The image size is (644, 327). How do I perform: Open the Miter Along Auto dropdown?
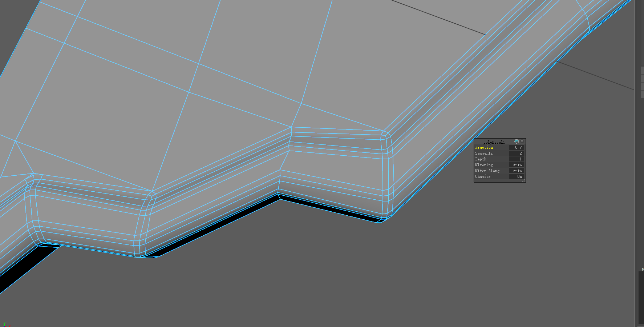(x=517, y=171)
